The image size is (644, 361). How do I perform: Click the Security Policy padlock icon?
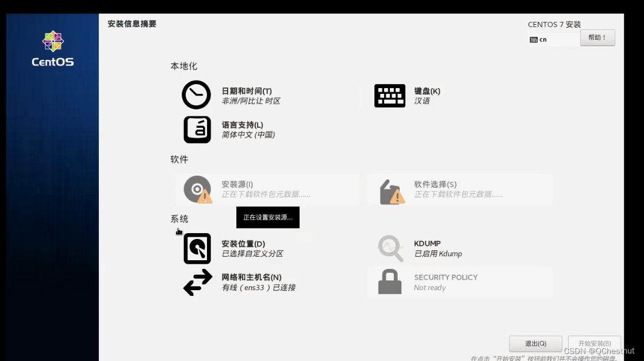tap(390, 282)
